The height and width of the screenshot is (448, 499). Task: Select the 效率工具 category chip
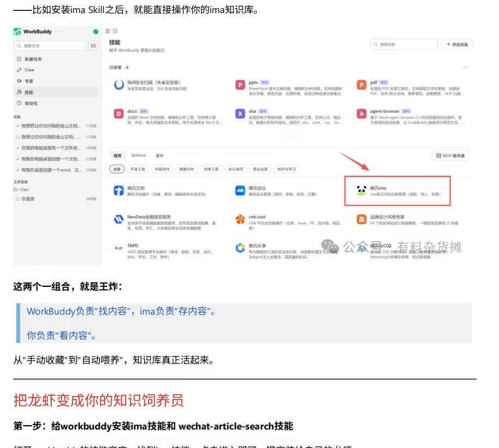(x=211, y=169)
